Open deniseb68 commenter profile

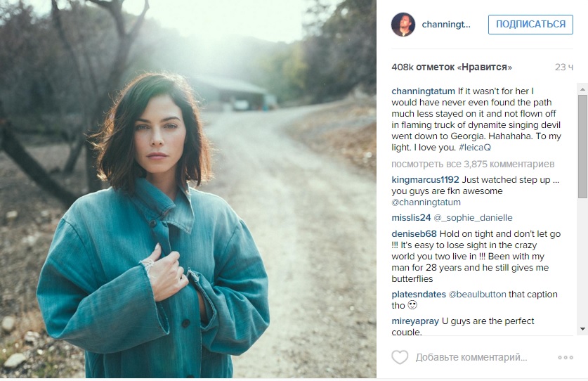click(x=414, y=234)
